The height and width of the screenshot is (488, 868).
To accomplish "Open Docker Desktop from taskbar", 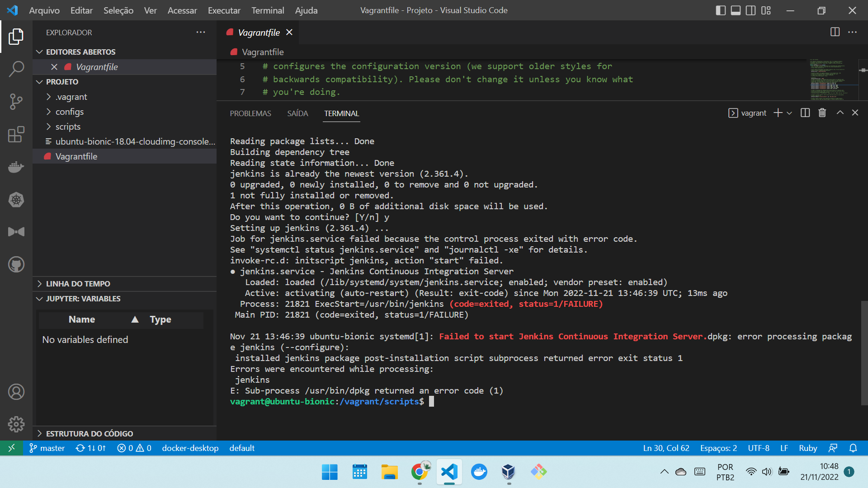I will pyautogui.click(x=479, y=472).
